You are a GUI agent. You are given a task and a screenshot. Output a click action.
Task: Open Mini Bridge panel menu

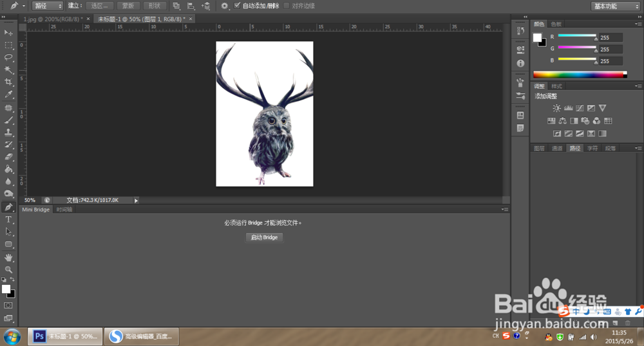point(505,210)
